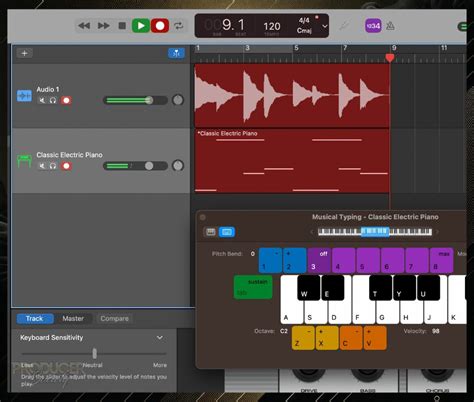Screen dimensions: 474x402
Task: Toggle the Cycle loop button
Action: 179,26
